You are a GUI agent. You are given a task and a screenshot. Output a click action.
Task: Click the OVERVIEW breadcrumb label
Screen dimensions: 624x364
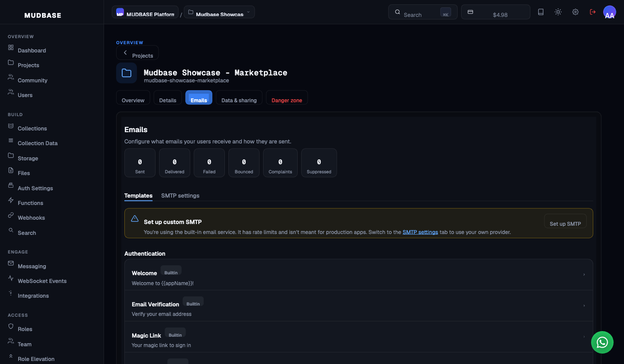[130, 42]
